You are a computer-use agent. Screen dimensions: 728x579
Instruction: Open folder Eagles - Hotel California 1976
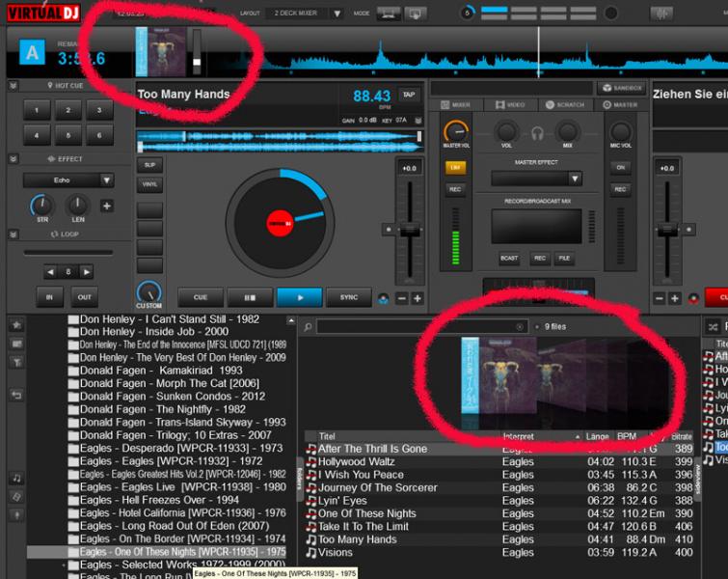[177, 513]
